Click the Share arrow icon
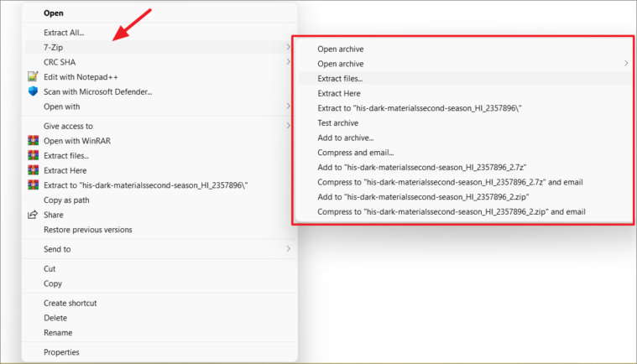This screenshot has width=637, height=364. point(33,215)
